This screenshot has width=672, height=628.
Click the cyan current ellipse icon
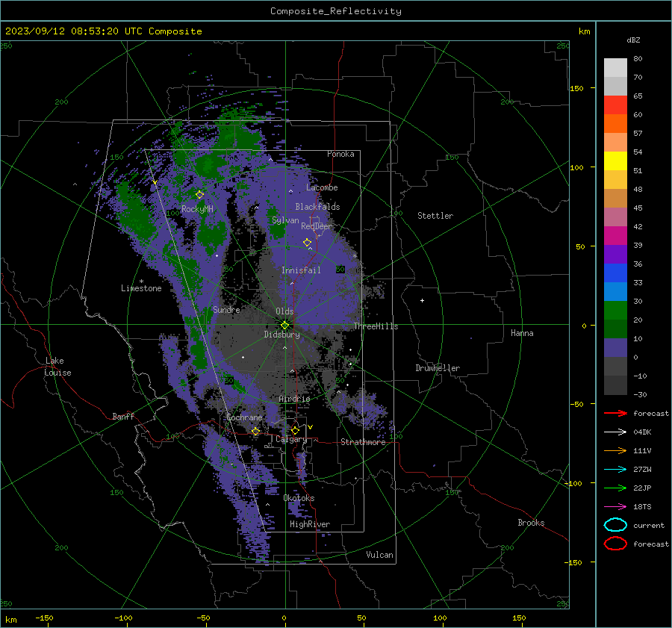(615, 525)
